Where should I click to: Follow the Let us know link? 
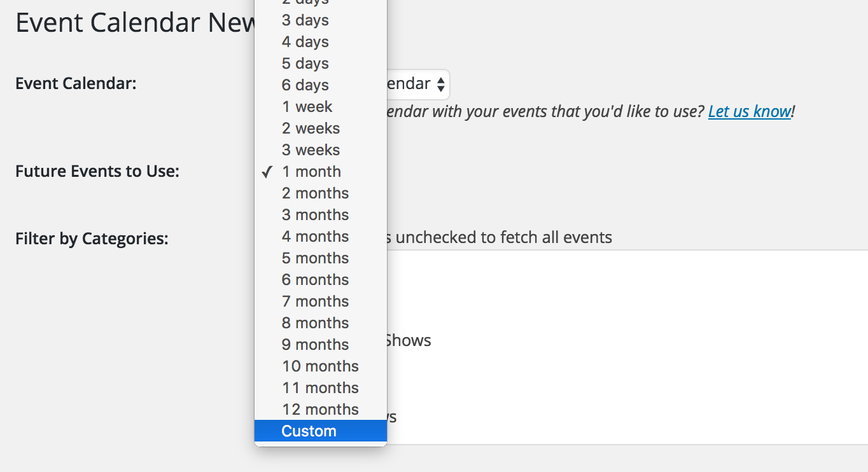click(x=749, y=111)
